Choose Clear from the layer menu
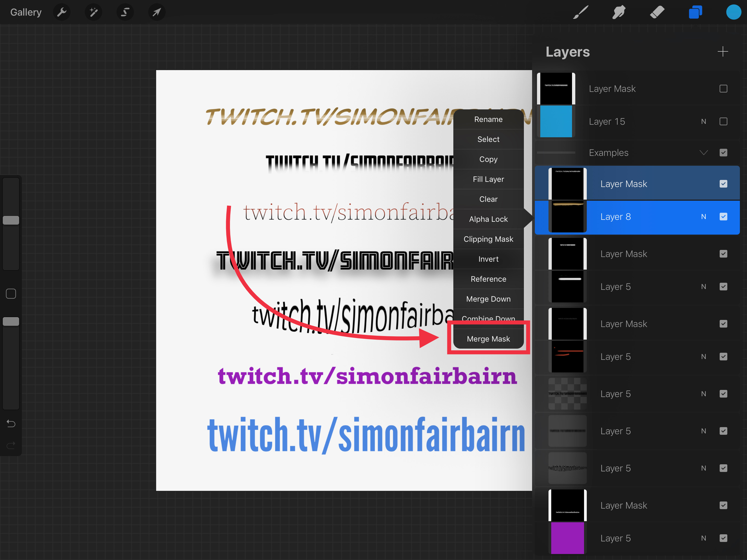 tap(488, 199)
